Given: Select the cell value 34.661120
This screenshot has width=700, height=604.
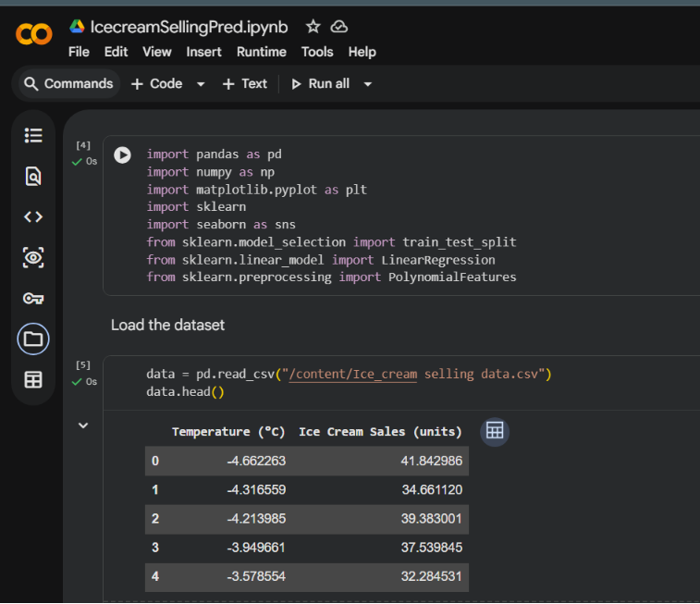Looking at the screenshot, I should (432, 489).
